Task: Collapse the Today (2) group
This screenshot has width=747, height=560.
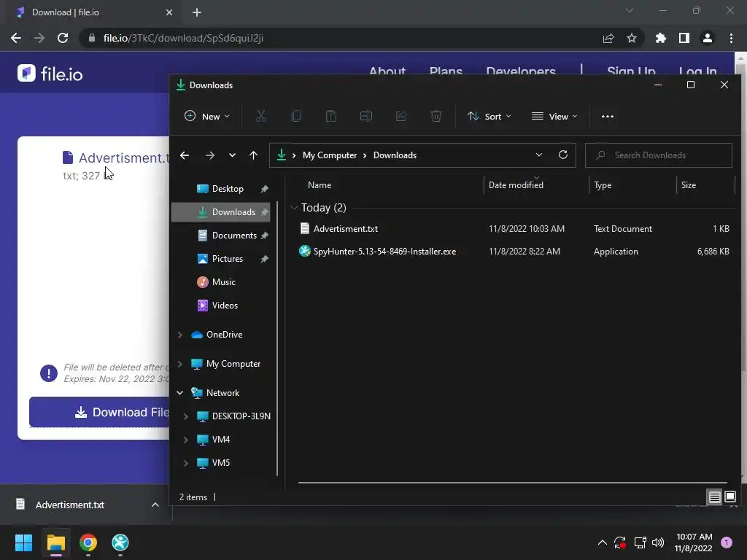Action: (x=294, y=208)
